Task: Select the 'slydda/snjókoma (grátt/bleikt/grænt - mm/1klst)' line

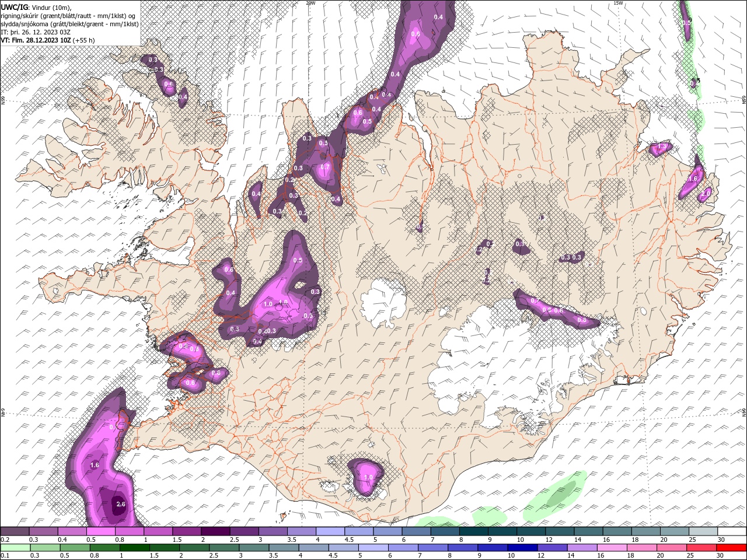Action: coord(70,24)
